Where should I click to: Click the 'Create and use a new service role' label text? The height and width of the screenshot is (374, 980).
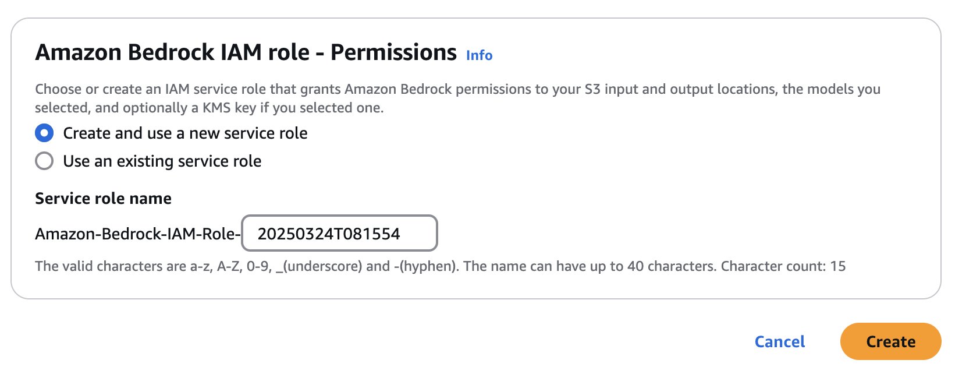click(185, 133)
